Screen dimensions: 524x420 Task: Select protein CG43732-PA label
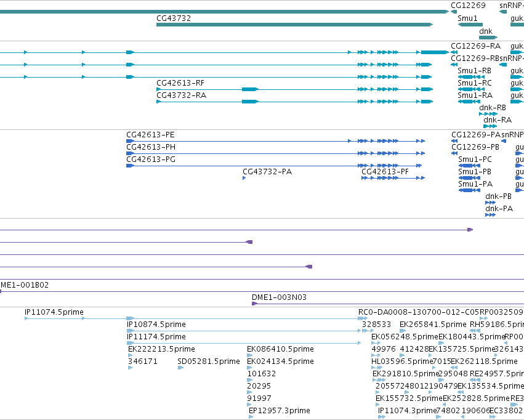(x=267, y=172)
